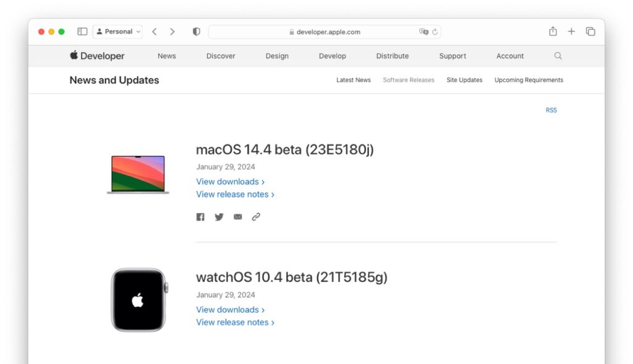Open the Privacy Report shield icon
Screen dimensions: 633x364
pyautogui.click(x=195, y=31)
